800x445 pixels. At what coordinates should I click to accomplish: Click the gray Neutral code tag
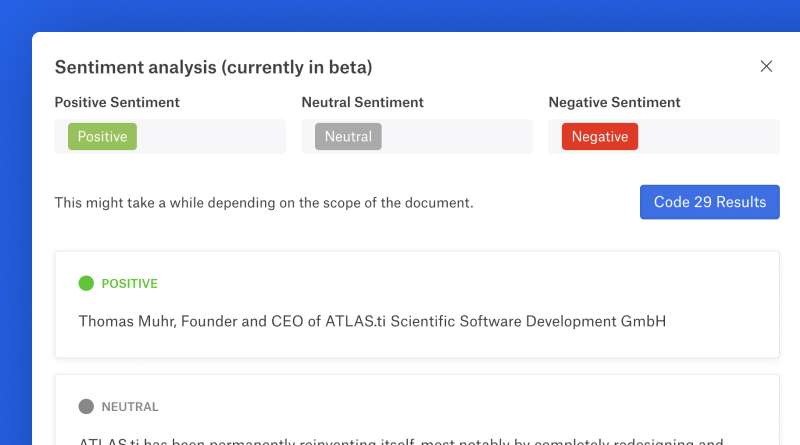(x=348, y=137)
